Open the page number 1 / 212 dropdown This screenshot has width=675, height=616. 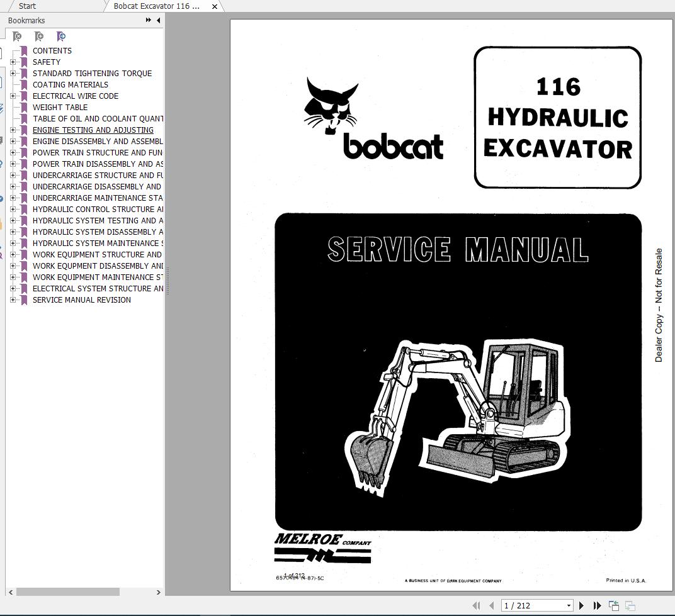[569, 606]
